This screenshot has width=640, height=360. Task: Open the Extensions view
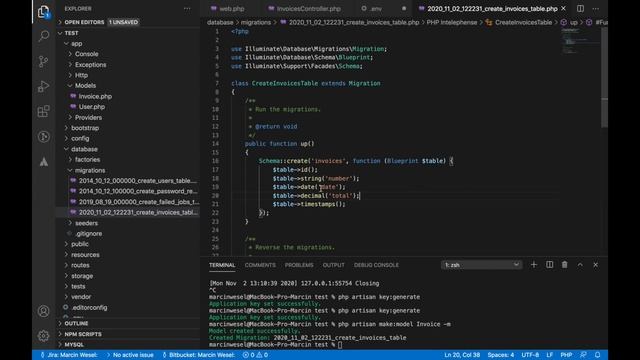pyautogui.click(x=44, y=111)
